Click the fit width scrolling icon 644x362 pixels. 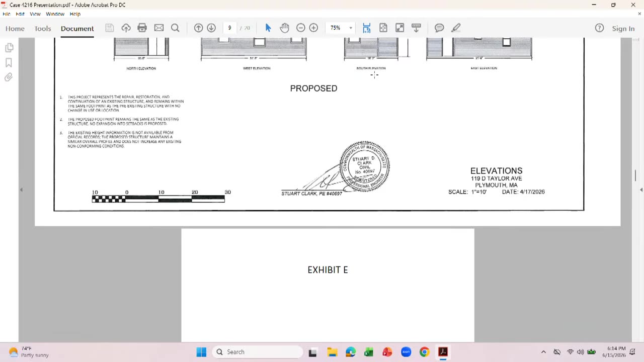click(367, 28)
